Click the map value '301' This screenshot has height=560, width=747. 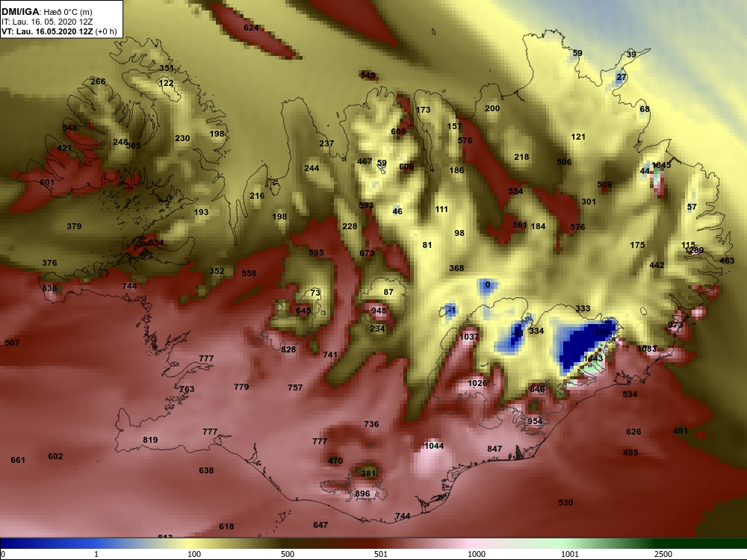coord(589,202)
